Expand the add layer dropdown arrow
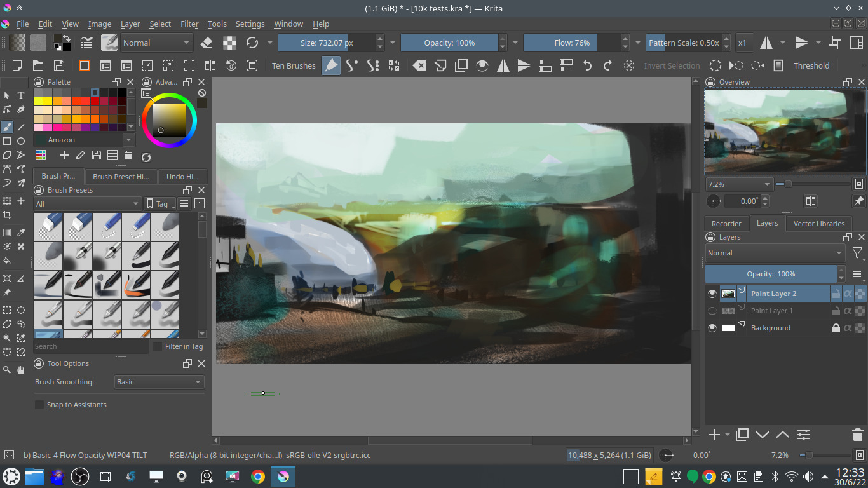Screen dimensions: 868x488 coord(728,435)
